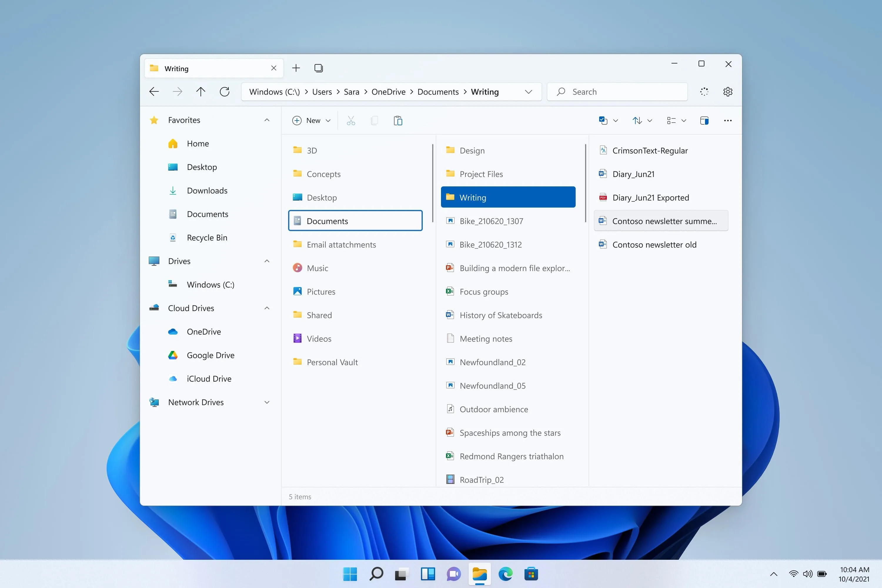Open a new tab with the plus button
This screenshot has height=588, width=882.
(296, 68)
